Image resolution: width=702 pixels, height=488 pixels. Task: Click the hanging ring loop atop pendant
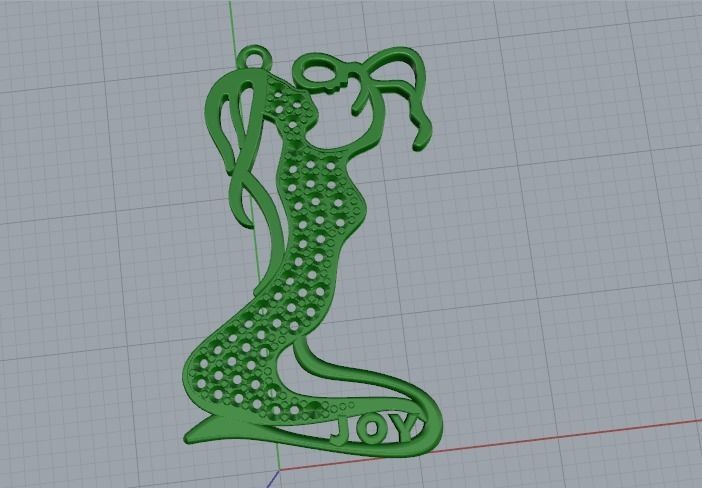point(256,57)
